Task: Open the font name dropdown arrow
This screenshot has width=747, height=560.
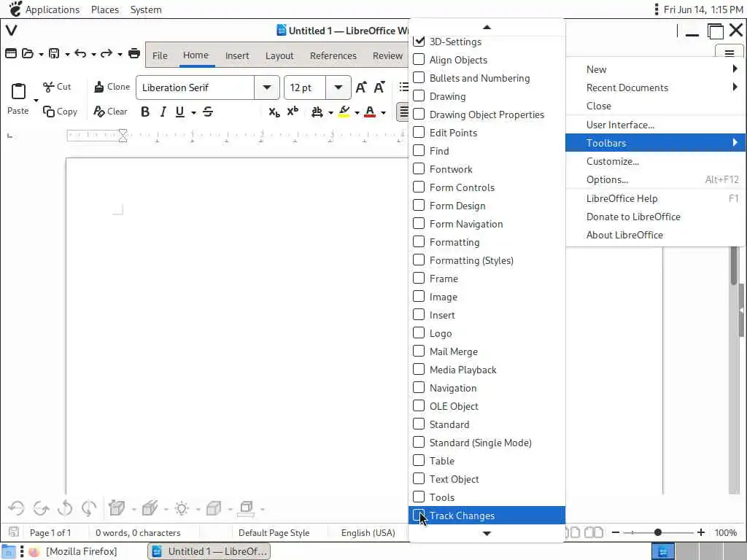Action: click(267, 87)
